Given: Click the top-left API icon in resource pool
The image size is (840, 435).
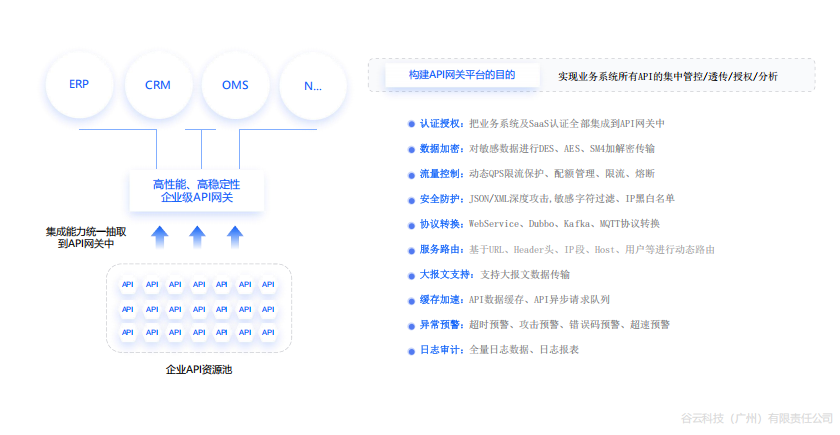Looking at the screenshot, I should (x=128, y=285).
